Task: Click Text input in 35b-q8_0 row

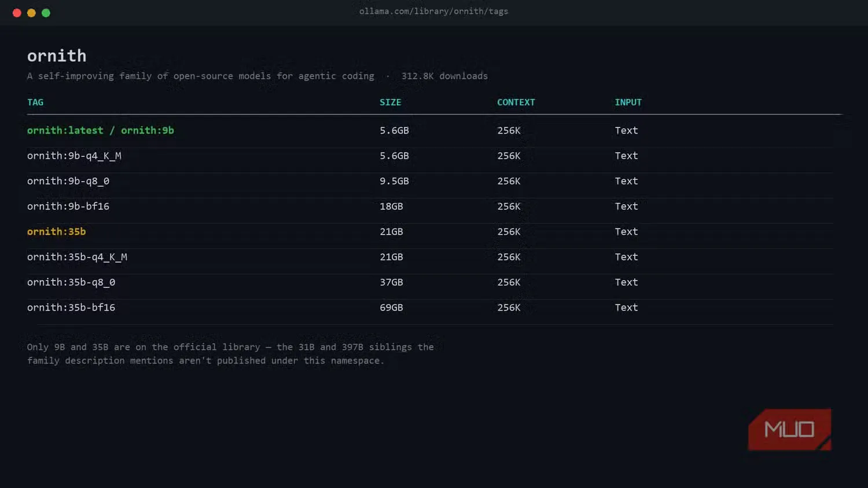Action: (x=626, y=282)
